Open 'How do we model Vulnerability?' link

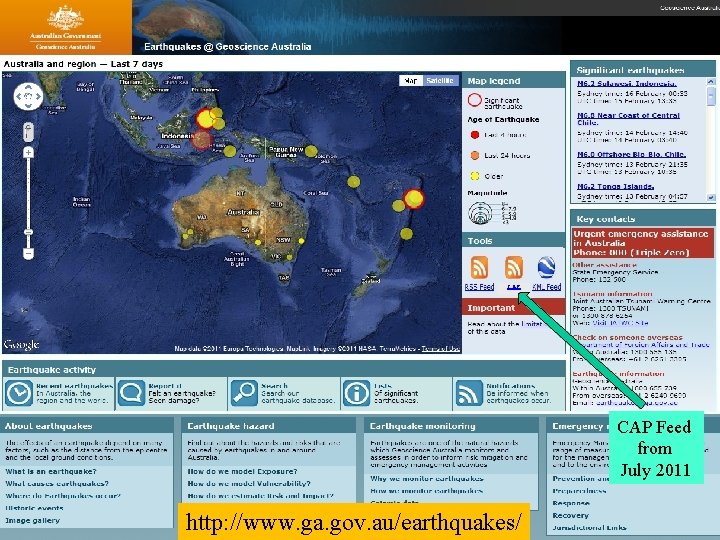249,484
